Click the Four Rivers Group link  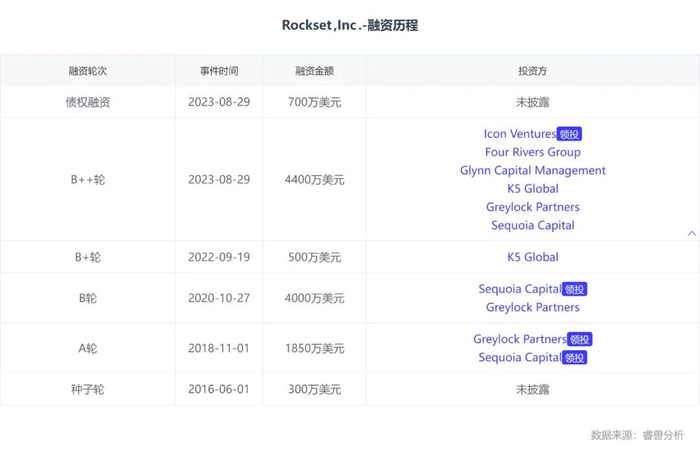(532, 152)
